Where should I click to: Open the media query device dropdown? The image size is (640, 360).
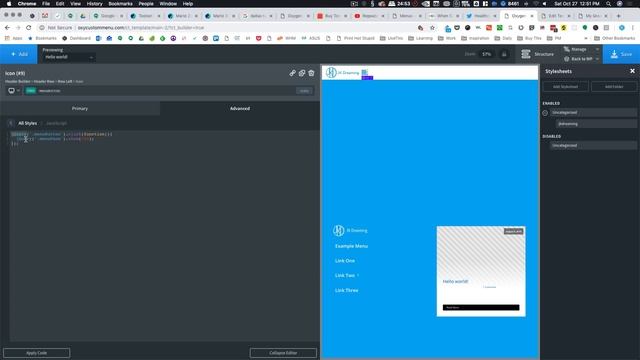[x=13, y=91]
